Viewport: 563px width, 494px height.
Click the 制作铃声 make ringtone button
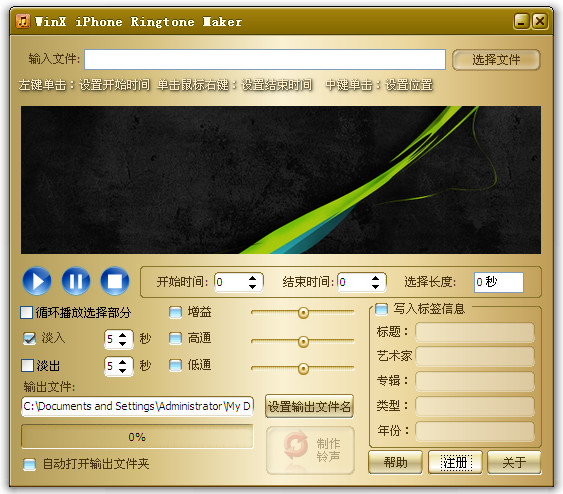point(310,450)
